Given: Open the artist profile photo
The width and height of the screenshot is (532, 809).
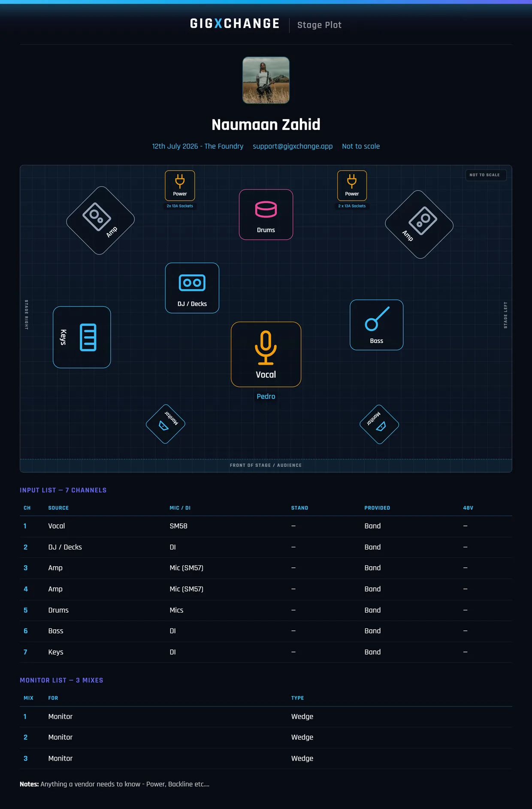Looking at the screenshot, I should coord(266,80).
